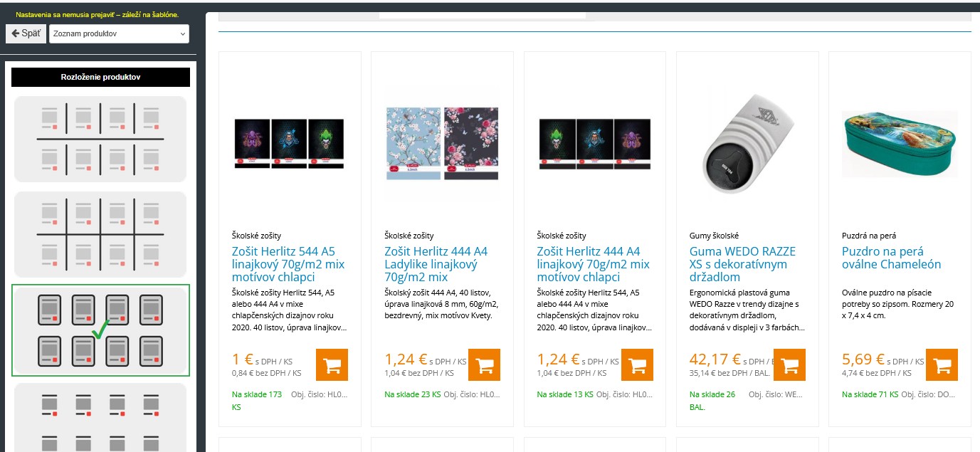This screenshot has height=452, width=980.
Task: Click the Na sklade 71 KS stock text
Action: 870,394
